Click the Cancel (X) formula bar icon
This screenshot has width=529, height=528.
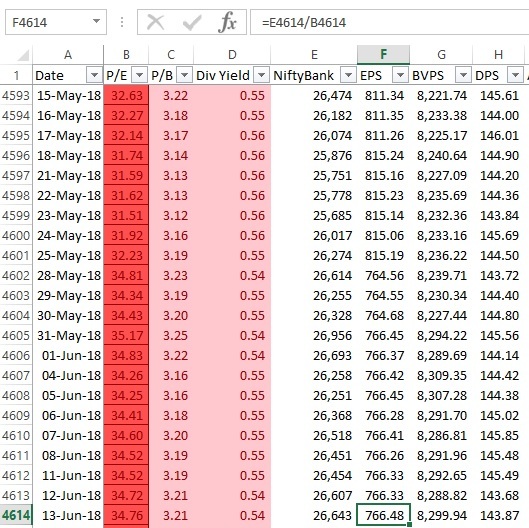click(156, 23)
